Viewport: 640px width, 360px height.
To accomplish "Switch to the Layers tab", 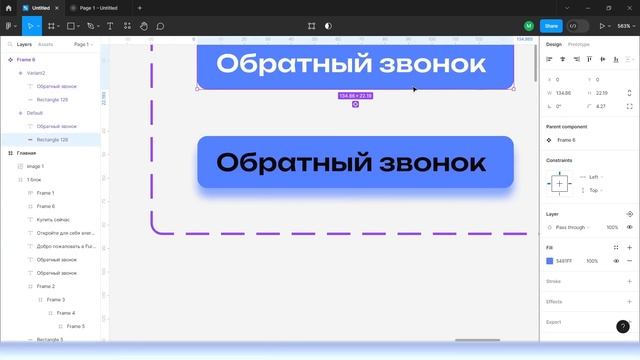I will (x=24, y=44).
